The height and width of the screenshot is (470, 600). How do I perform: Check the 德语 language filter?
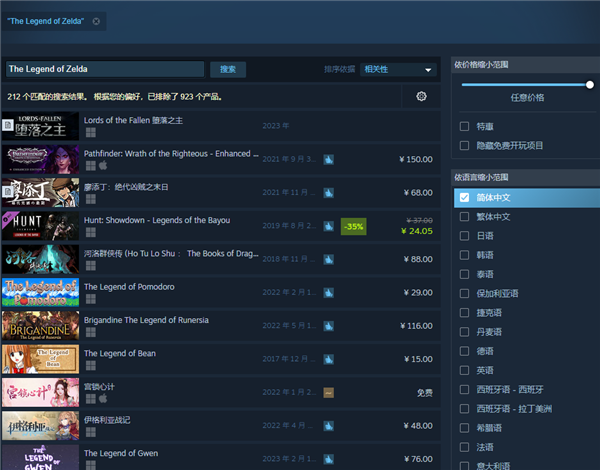pos(464,351)
